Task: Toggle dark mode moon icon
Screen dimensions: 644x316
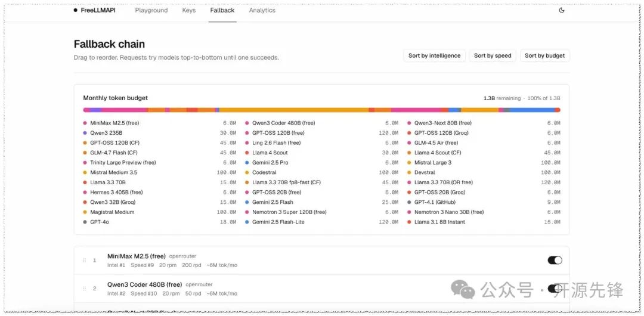Action: [562, 10]
